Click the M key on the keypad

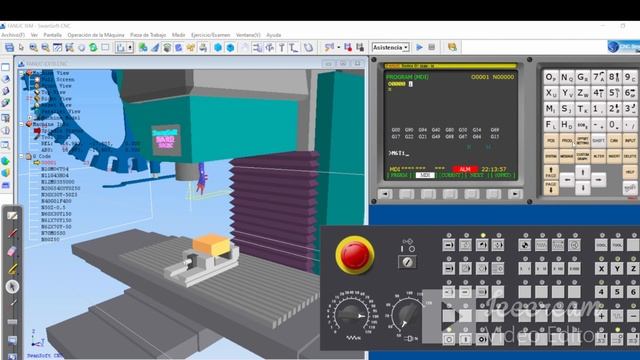pos(551,109)
